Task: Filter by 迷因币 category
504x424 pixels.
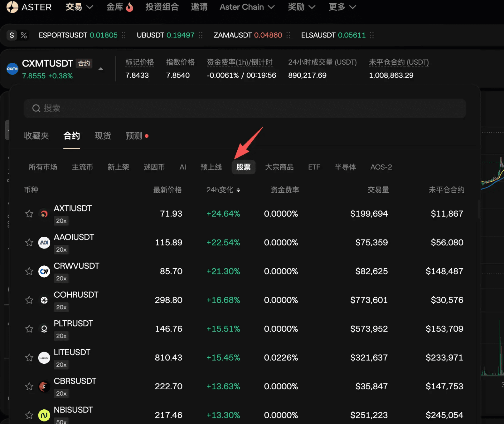Action: click(x=154, y=167)
